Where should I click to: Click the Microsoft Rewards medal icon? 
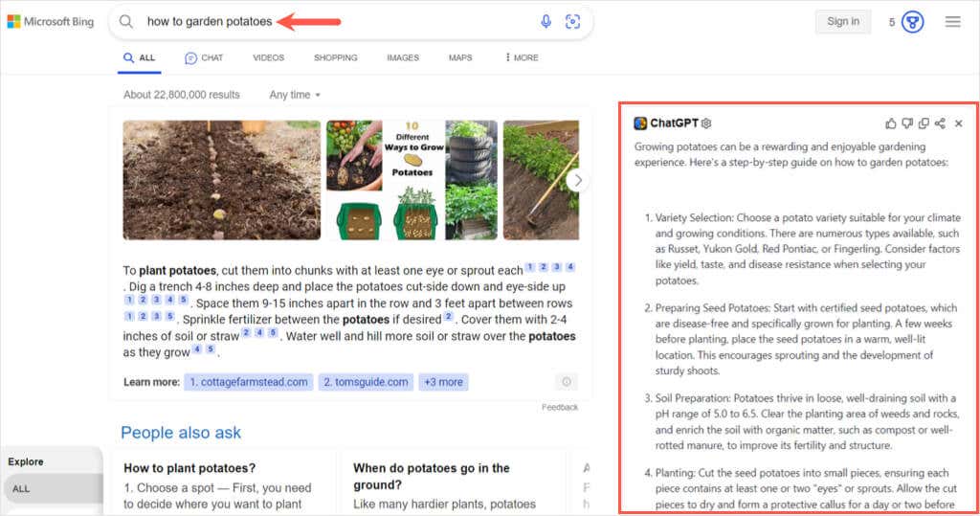[x=912, y=21]
